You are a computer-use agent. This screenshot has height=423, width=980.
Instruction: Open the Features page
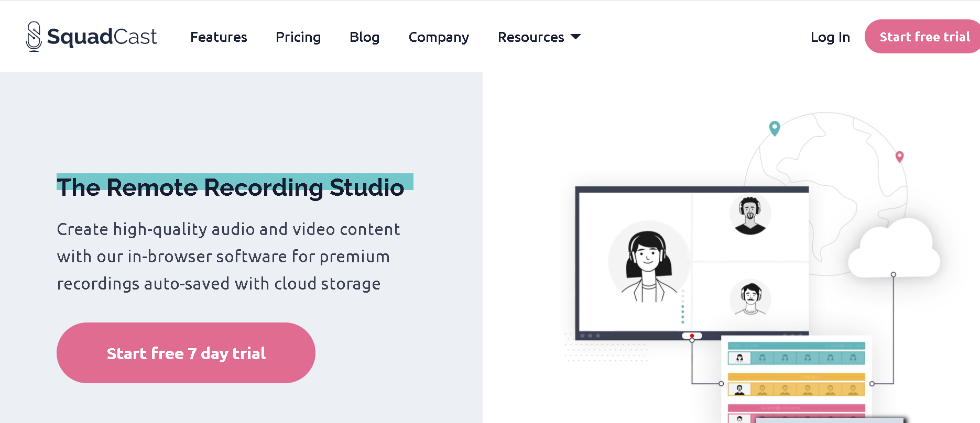219,37
